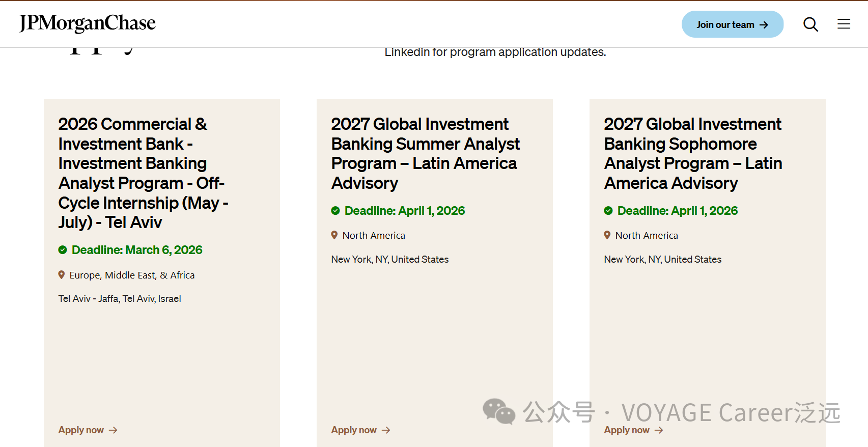868x447 pixels.
Task: Click the JPMorganChase logo
Action: point(88,23)
